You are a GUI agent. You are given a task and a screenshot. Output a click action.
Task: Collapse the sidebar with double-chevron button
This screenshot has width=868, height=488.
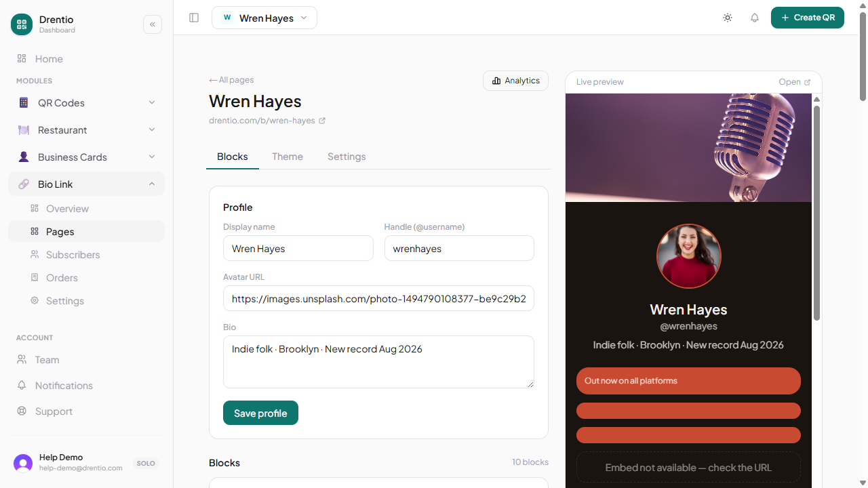click(153, 24)
